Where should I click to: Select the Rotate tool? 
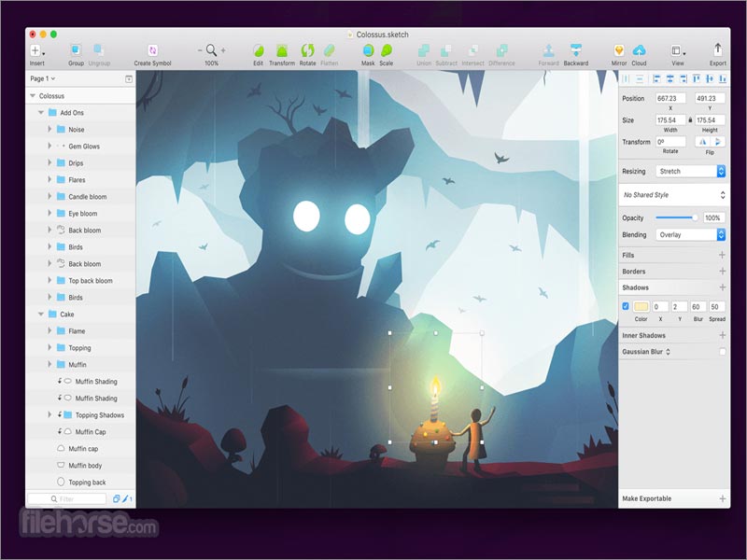(307, 50)
